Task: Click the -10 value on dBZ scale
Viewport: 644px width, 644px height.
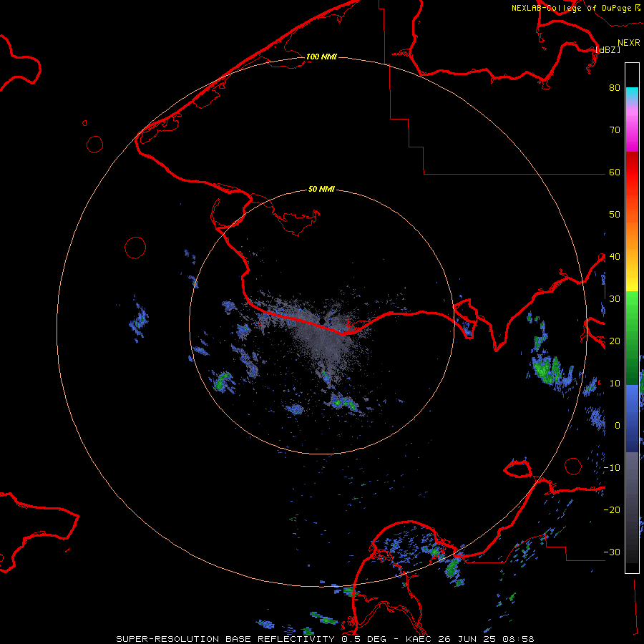Action: pos(612,468)
